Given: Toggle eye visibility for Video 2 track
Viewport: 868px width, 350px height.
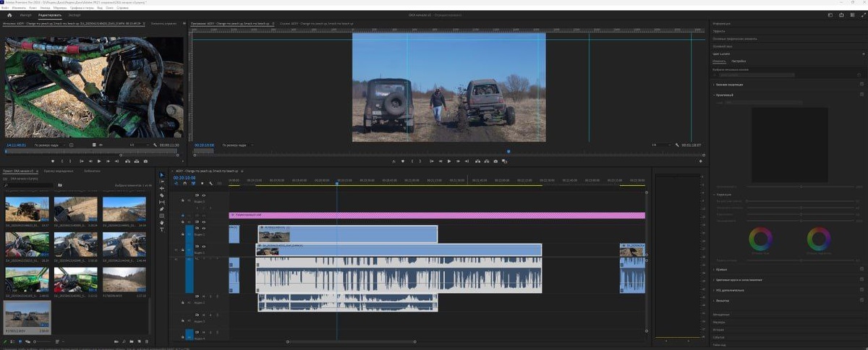Looking at the screenshot, I should [x=203, y=228].
